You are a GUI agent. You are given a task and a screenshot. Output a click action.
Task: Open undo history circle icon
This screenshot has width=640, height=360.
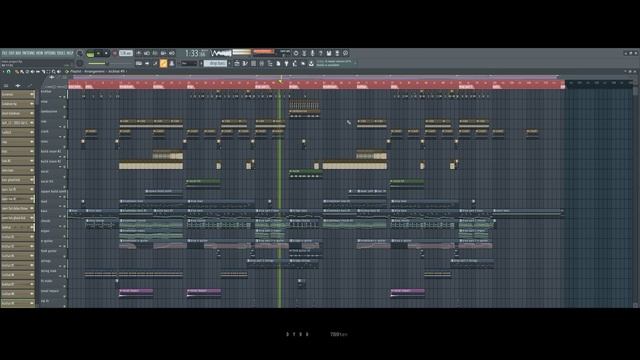296,53
